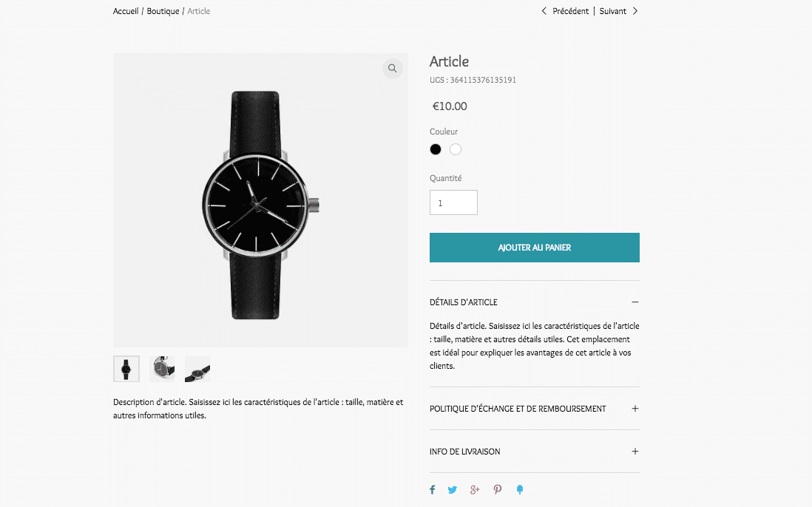The width and height of the screenshot is (812, 507).
Task: Collapse the Détails d'article section
Action: (635, 302)
